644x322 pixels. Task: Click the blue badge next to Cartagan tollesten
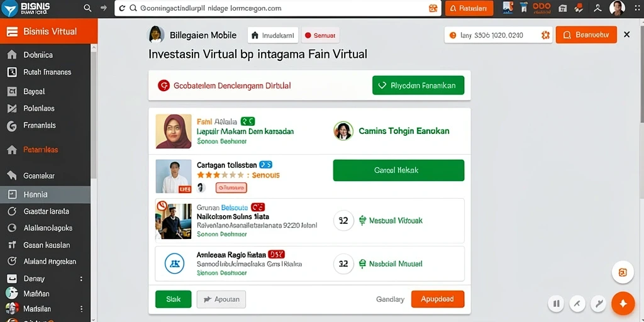(266, 165)
